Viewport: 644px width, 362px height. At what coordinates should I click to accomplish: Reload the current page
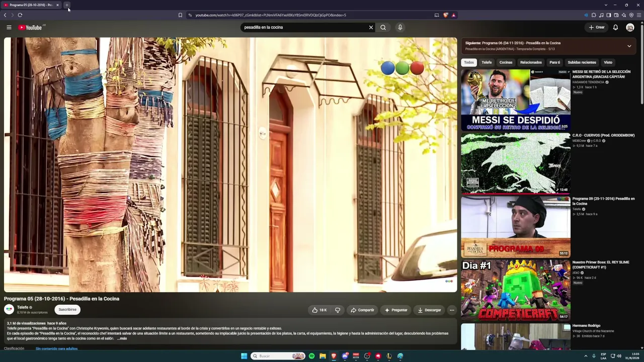20,15
